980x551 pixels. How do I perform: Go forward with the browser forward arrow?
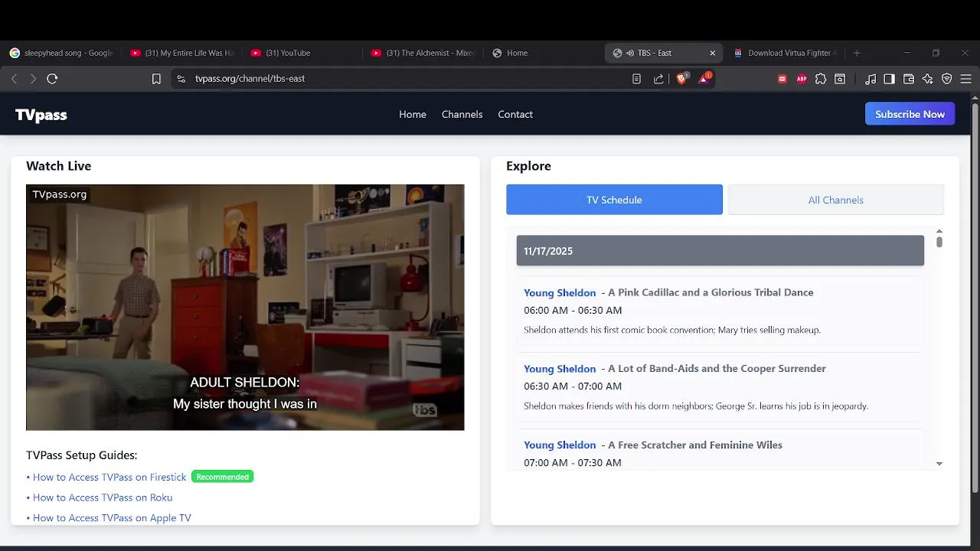coord(33,79)
